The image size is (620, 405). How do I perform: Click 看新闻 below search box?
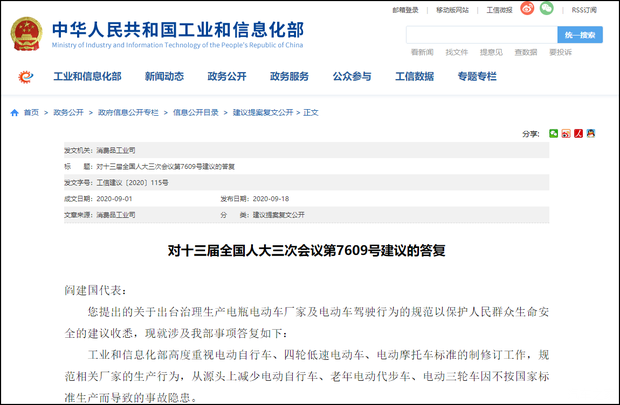click(422, 52)
